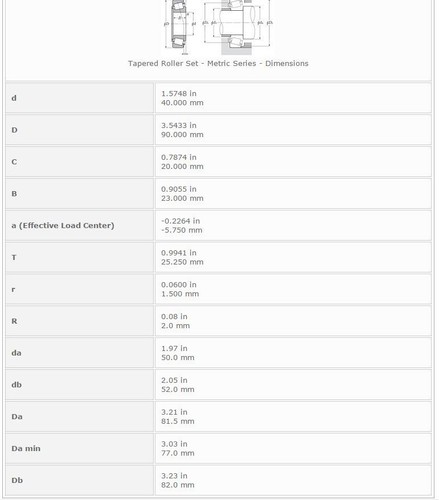
Task: Click the 20.000 mm cup width value
Action: pos(182,166)
